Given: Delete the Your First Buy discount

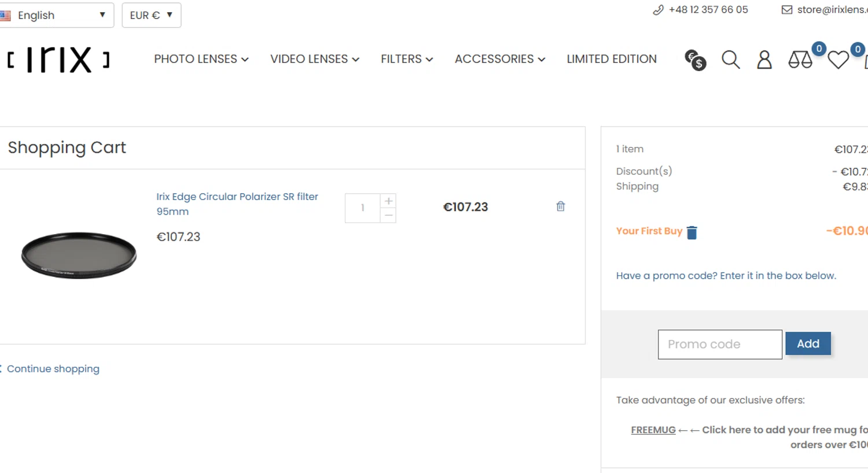Looking at the screenshot, I should coord(692,232).
